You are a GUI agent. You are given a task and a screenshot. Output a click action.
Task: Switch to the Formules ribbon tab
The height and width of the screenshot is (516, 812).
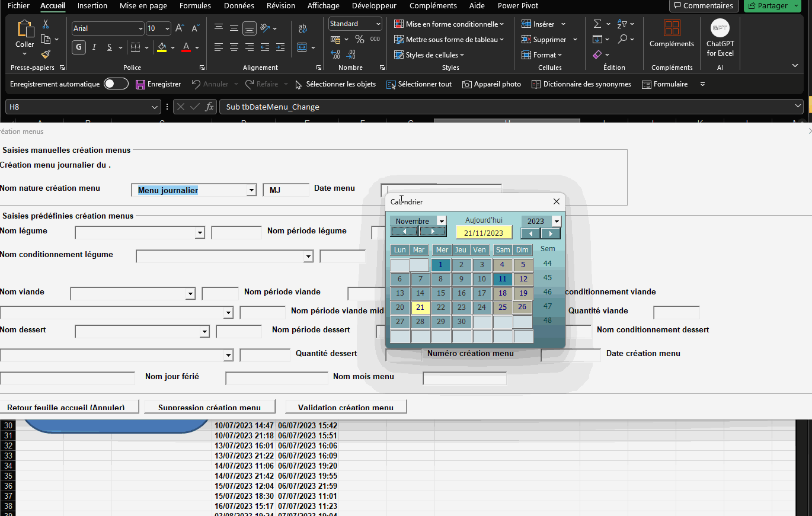coord(195,6)
